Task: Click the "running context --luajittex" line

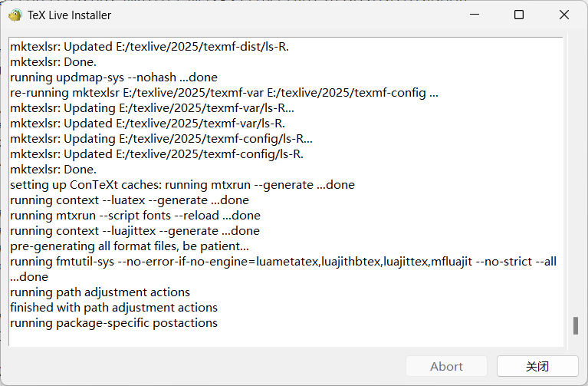Action: click(x=135, y=231)
